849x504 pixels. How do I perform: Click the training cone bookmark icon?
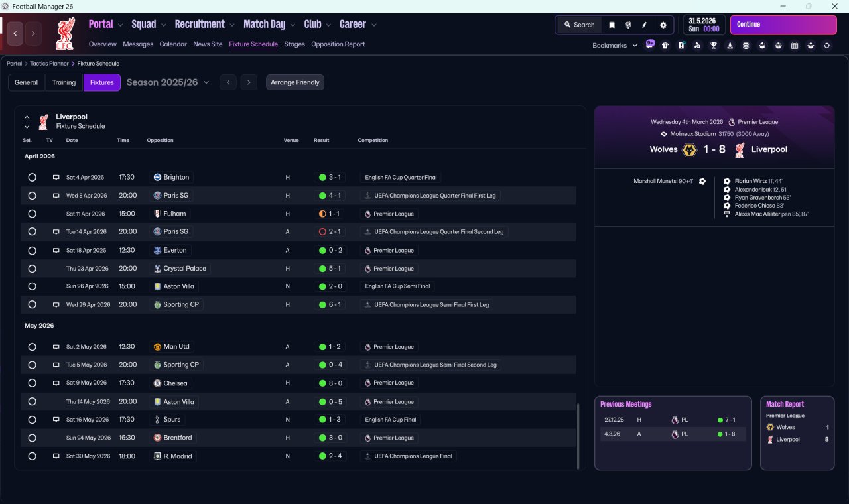coord(730,46)
